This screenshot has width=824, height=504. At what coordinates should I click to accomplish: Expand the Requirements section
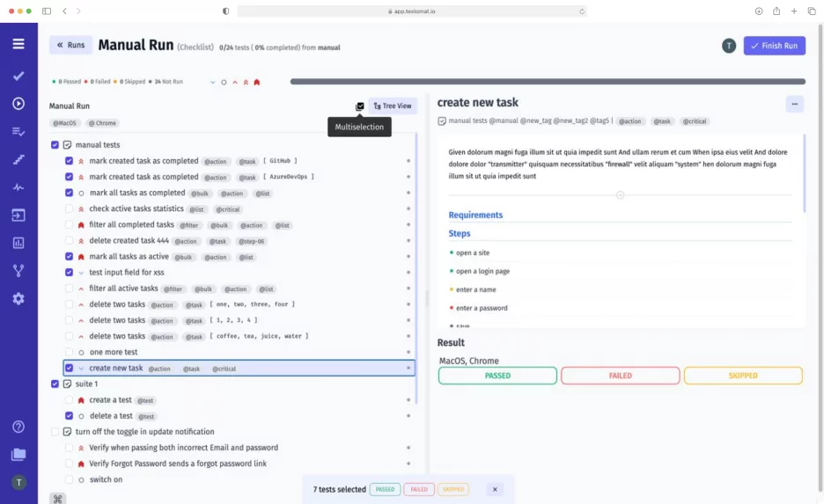(475, 215)
